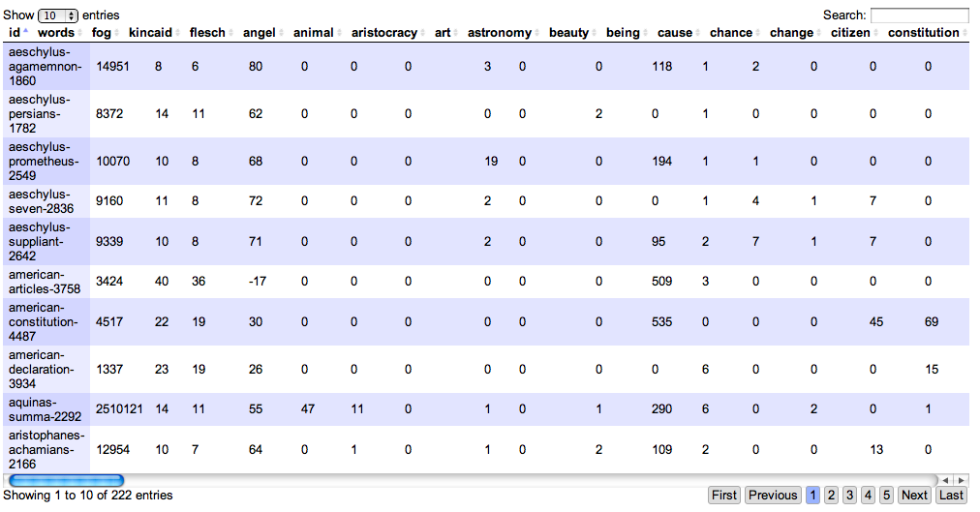
Task: Click the First page button
Action: 724,496
